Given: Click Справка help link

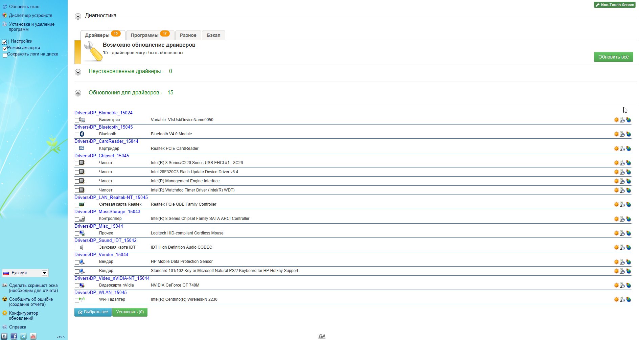Looking at the screenshot, I should [x=18, y=327].
